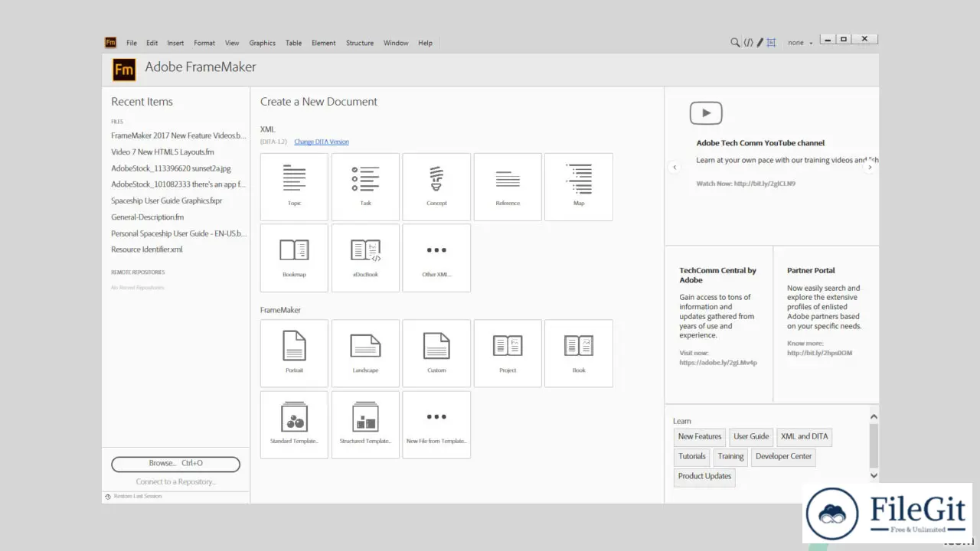980x551 pixels.
Task: Create a new DITA Topic
Action: [294, 187]
